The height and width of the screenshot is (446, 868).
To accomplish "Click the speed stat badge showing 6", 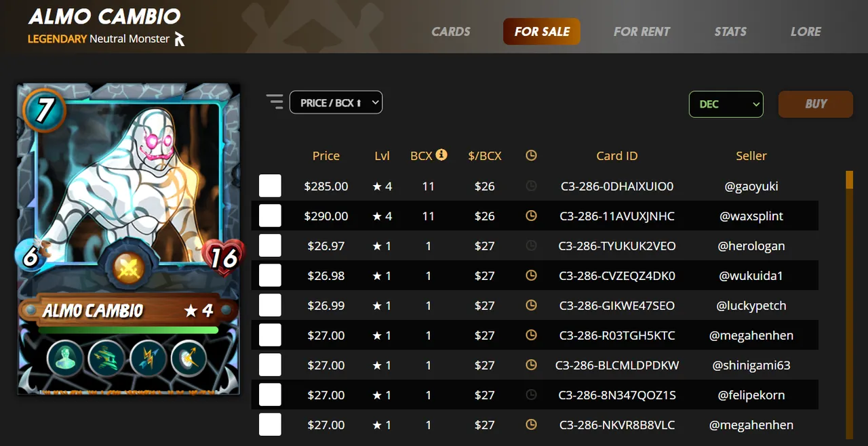I will [31, 256].
